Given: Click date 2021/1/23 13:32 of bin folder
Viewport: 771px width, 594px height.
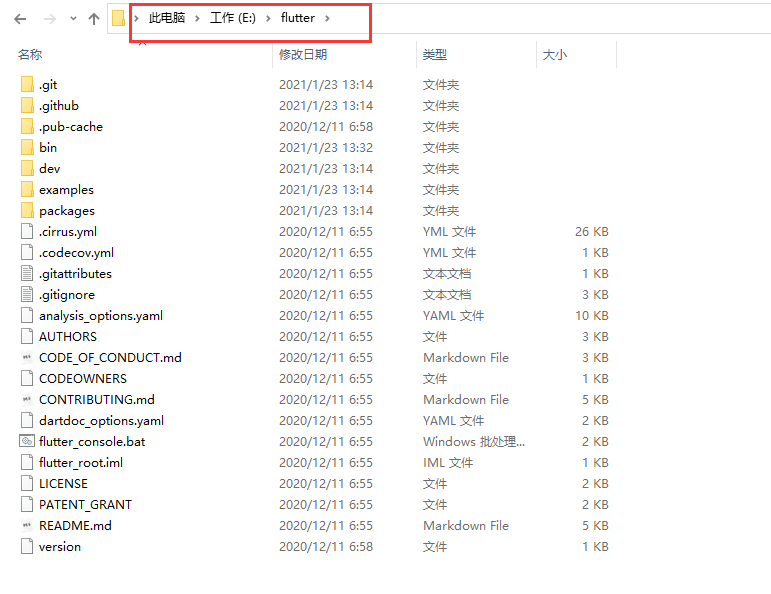Looking at the screenshot, I should pyautogui.click(x=326, y=148).
